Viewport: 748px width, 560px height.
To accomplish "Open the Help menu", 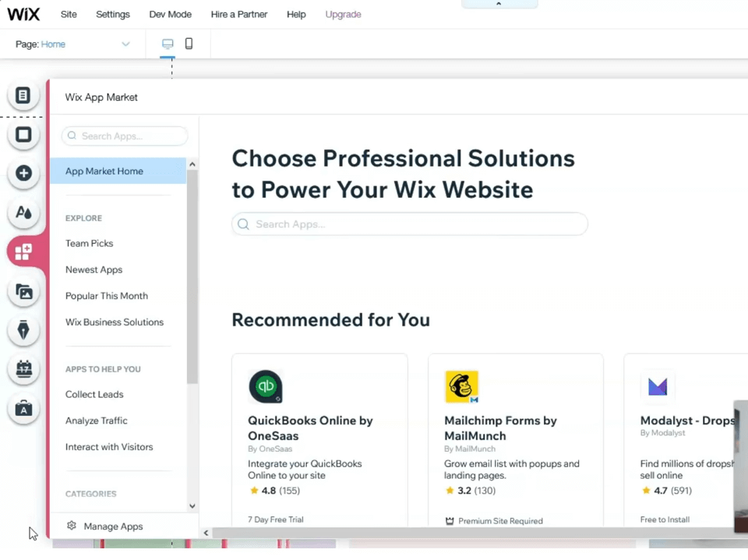I will [x=296, y=14].
